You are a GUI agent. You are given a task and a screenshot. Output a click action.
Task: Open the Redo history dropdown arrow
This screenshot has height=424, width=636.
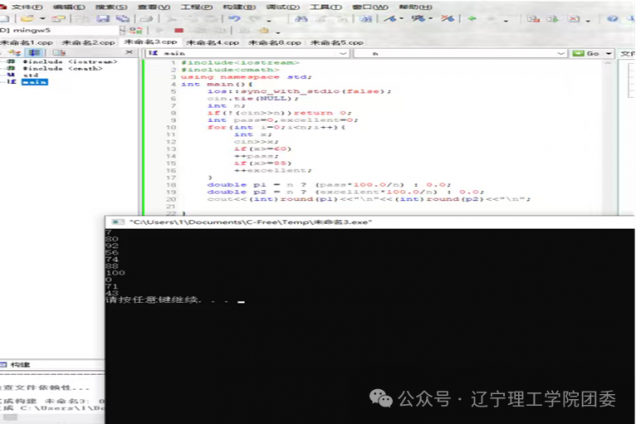tap(269, 20)
